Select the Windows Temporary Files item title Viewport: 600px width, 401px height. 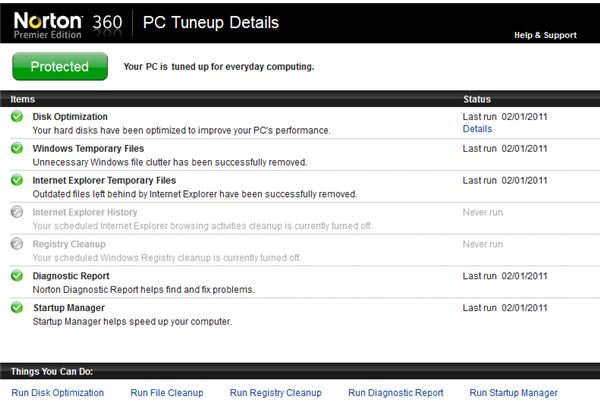click(88, 148)
